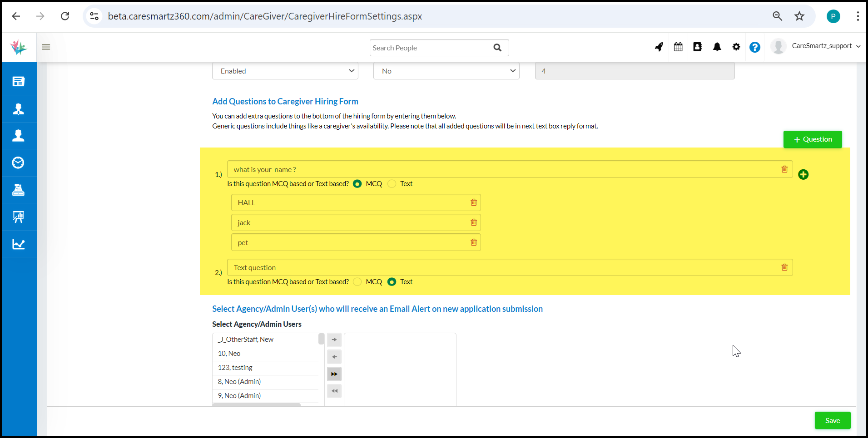The image size is (868, 438).
Task: Click the notifications bell icon
Action: pyautogui.click(x=717, y=47)
